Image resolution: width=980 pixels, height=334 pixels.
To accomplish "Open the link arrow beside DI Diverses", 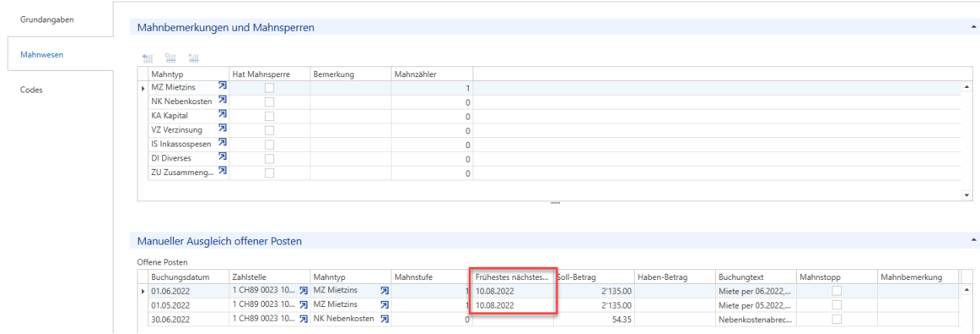I will 222,157.
